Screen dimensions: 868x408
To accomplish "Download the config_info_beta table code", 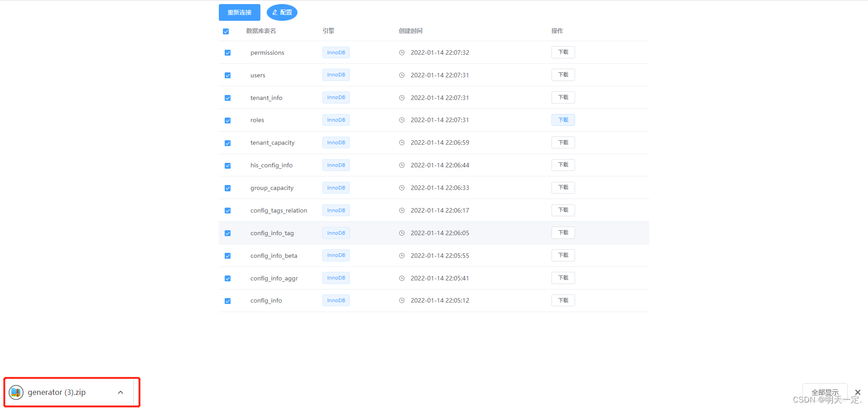I will pos(563,255).
